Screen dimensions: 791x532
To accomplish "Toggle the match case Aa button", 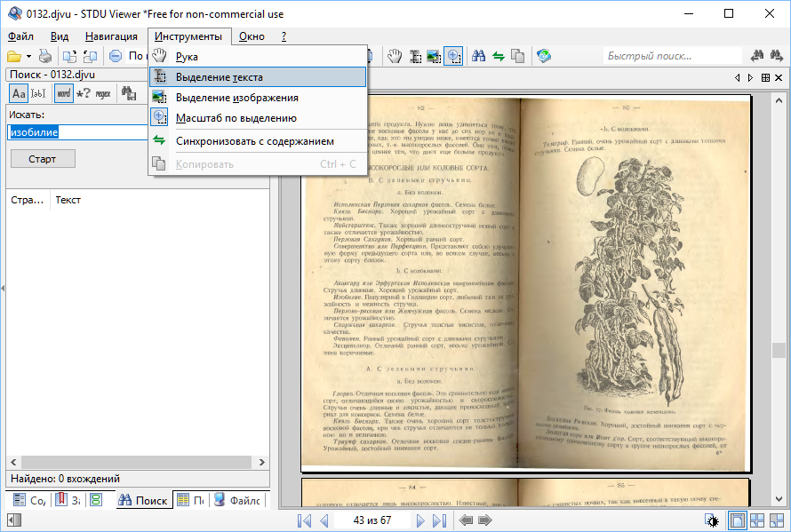I will [x=19, y=93].
